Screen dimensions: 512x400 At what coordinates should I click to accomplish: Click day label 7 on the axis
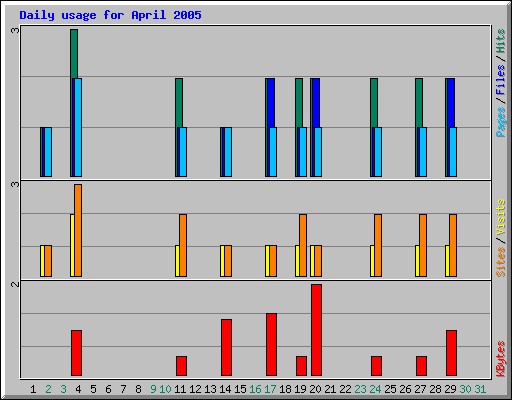pos(123,389)
